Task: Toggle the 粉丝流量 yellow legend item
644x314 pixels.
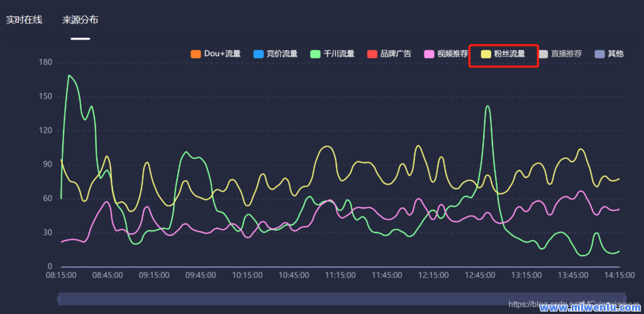Action: 502,54
